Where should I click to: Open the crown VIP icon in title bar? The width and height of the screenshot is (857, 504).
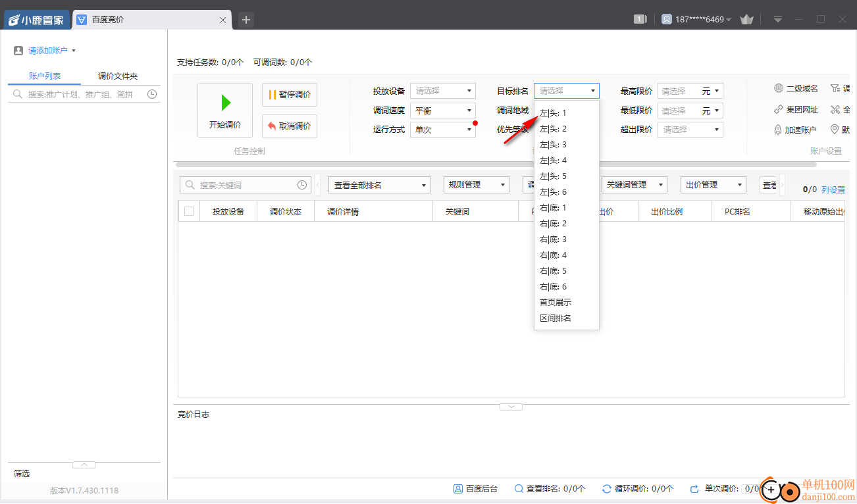click(x=746, y=20)
